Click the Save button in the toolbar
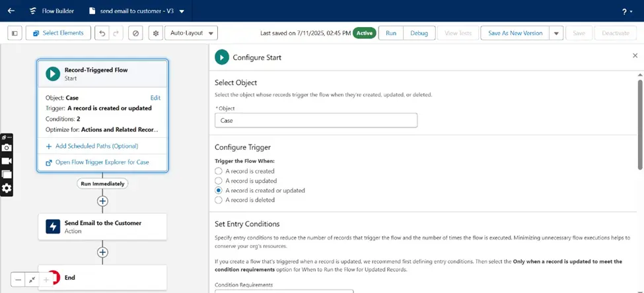 579,33
